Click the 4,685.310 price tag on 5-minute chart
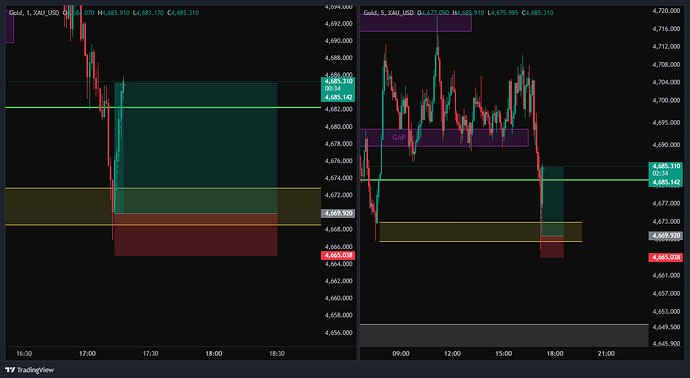Screen dimensions: 690x378 point(665,166)
